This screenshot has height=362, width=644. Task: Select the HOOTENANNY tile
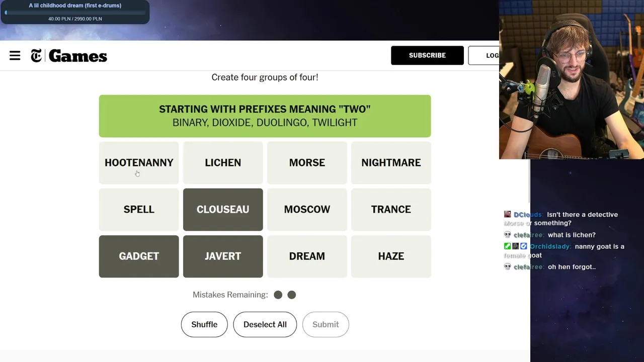pos(139,163)
